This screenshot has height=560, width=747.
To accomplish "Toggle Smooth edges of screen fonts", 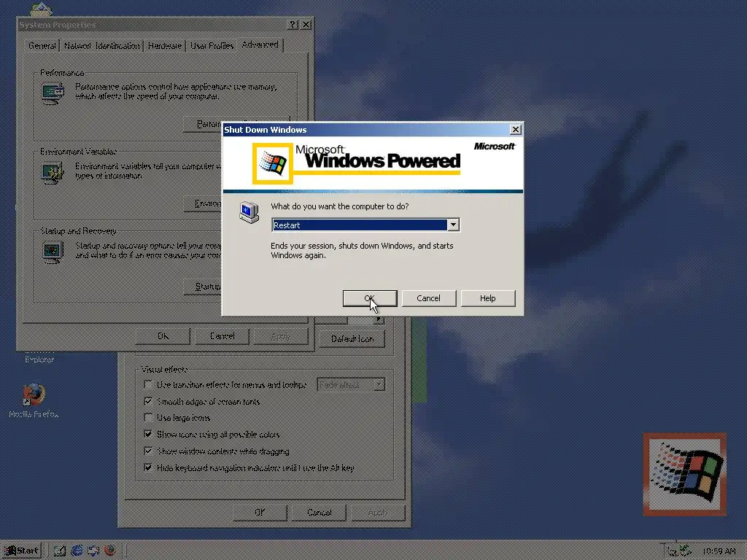I will (x=148, y=401).
